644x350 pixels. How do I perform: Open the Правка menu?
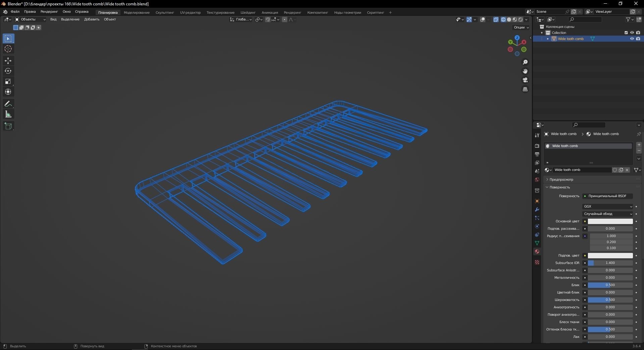point(30,12)
